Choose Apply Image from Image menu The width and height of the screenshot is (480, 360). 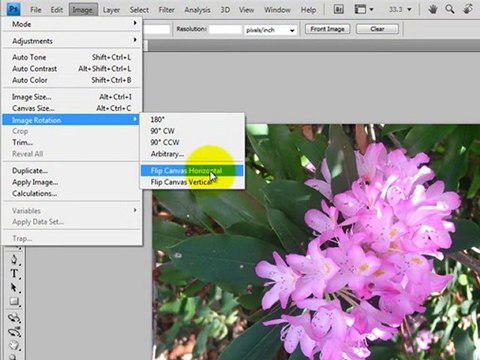point(72,182)
